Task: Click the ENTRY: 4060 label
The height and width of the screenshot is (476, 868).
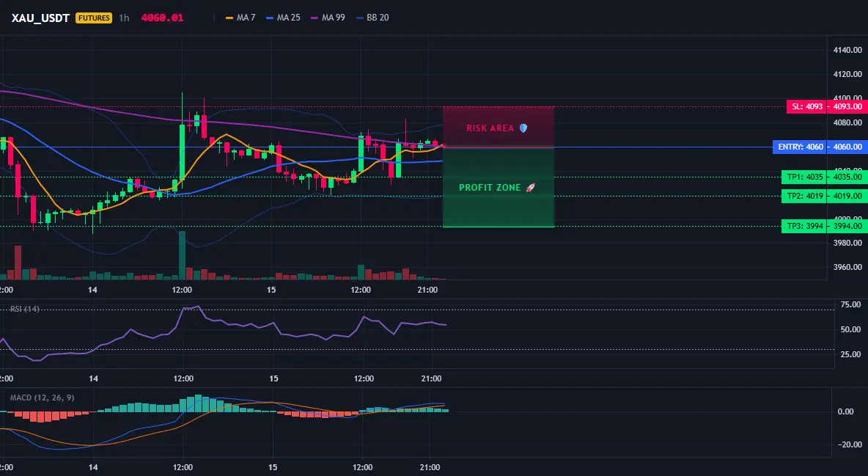Action: click(801, 147)
